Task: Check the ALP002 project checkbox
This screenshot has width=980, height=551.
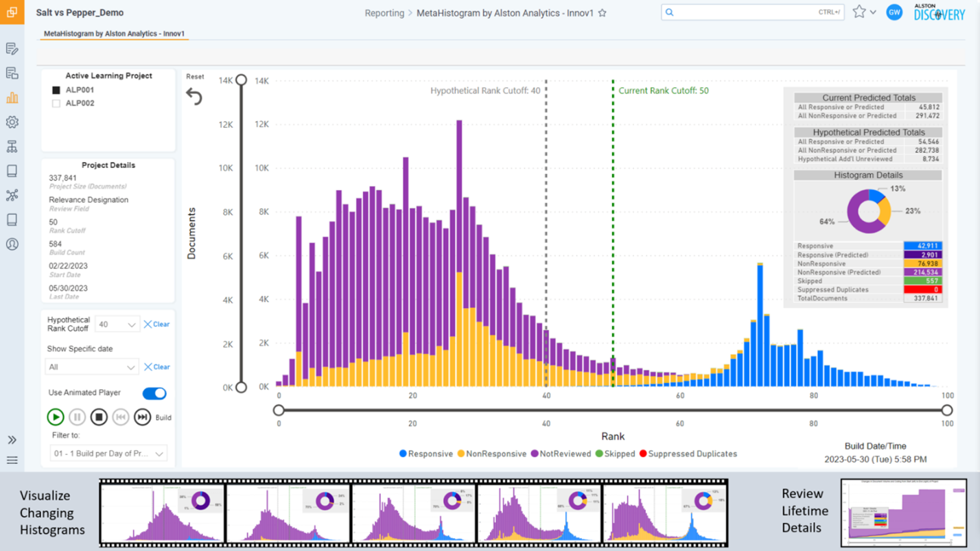Action: click(57, 104)
